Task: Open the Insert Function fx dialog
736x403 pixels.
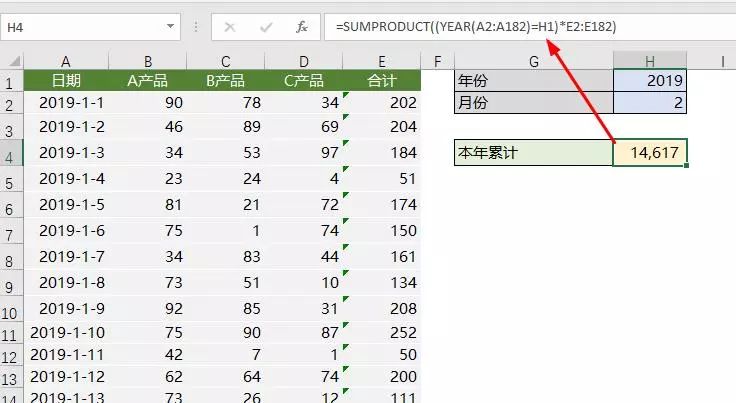Action: pyautogui.click(x=301, y=27)
